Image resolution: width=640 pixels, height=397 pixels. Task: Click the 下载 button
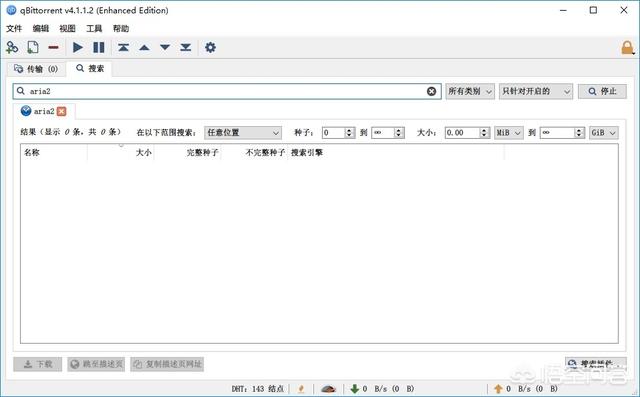coord(38,364)
